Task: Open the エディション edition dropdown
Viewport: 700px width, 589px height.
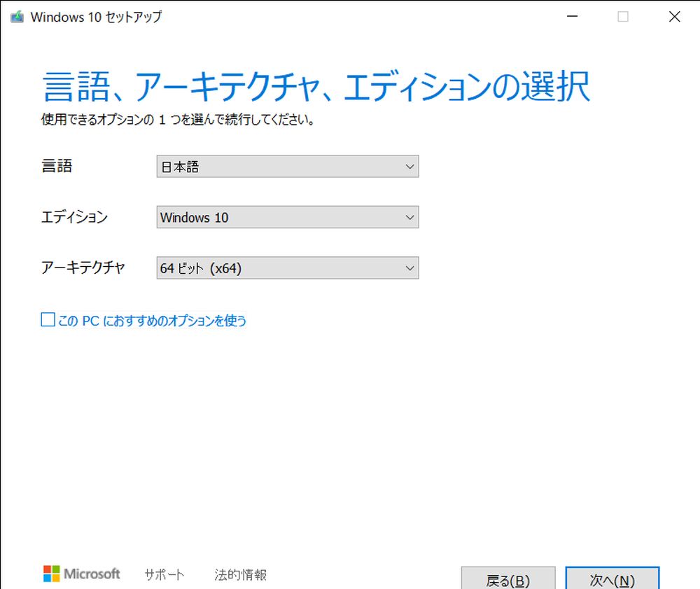Action: point(287,217)
